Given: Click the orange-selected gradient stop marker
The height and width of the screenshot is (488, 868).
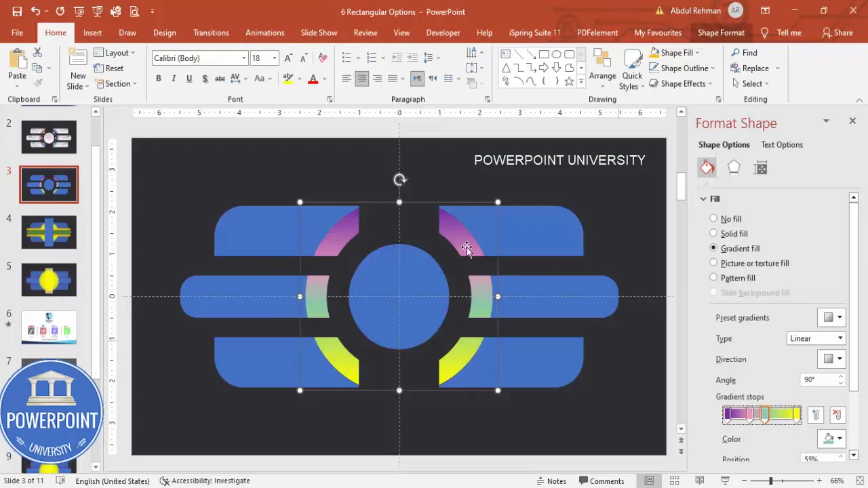Looking at the screenshot, I should click(x=764, y=415).
